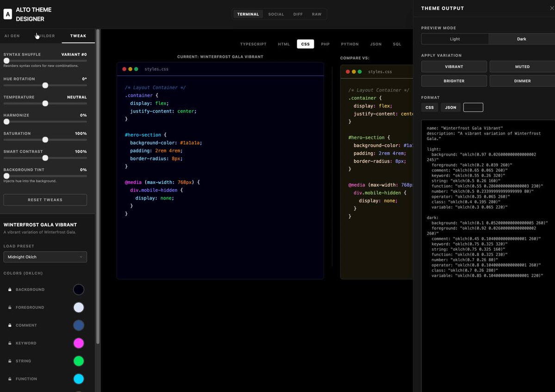The height and width of the screenshot is (392, 555).
Task: Toggle the lock on the Function color
Action: [x=10, y=379]
